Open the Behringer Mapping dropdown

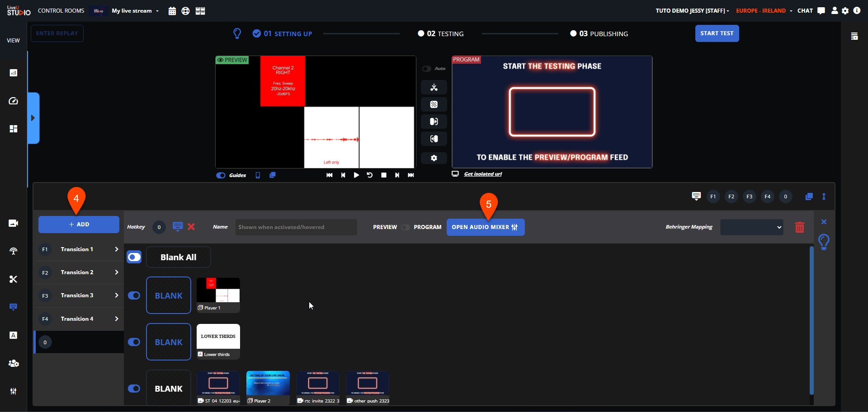751,227
